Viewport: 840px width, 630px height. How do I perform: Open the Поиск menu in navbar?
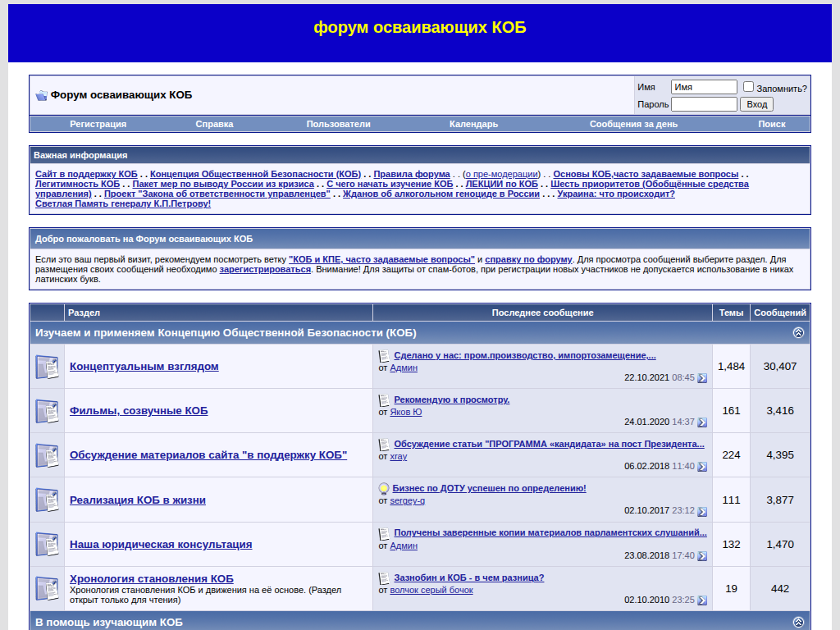pyautogui.click(x=771, y=124)
